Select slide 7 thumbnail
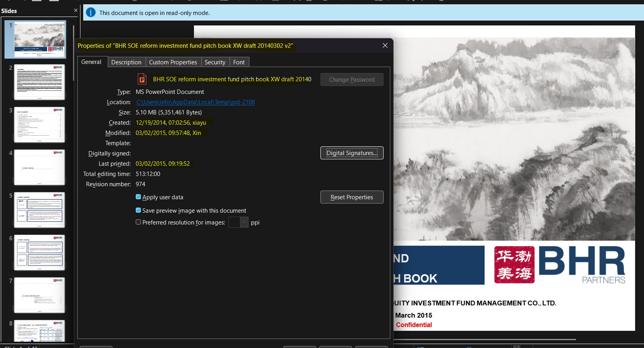 pos(39,295)
